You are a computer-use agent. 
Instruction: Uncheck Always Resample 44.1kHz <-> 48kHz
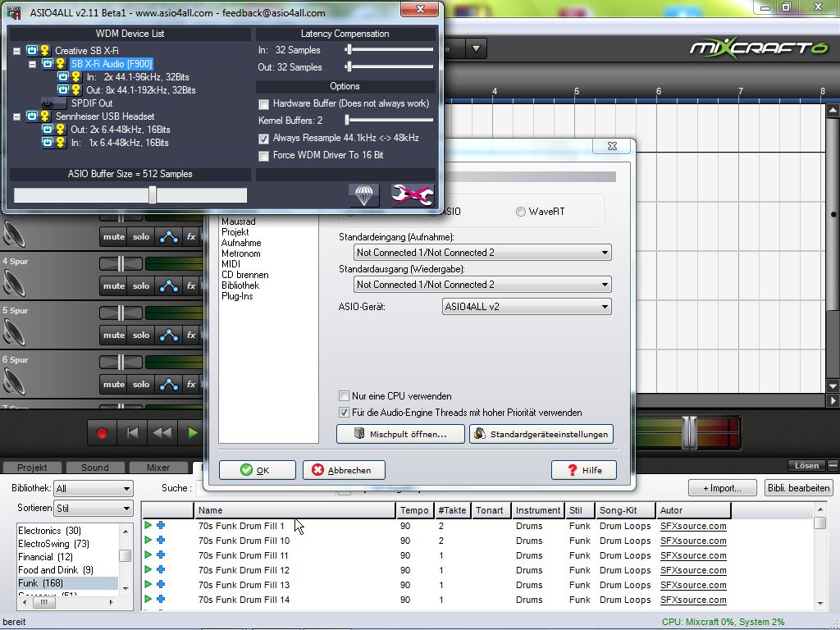(x=263, y=139)
